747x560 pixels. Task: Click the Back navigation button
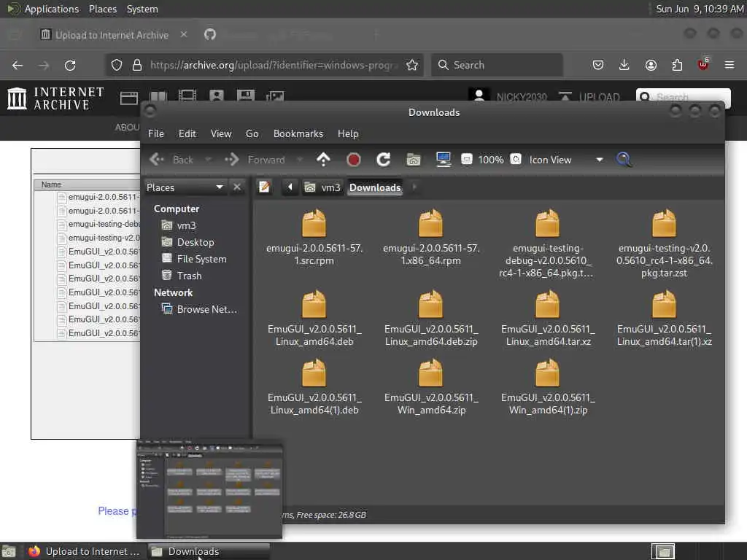[171, 160]
